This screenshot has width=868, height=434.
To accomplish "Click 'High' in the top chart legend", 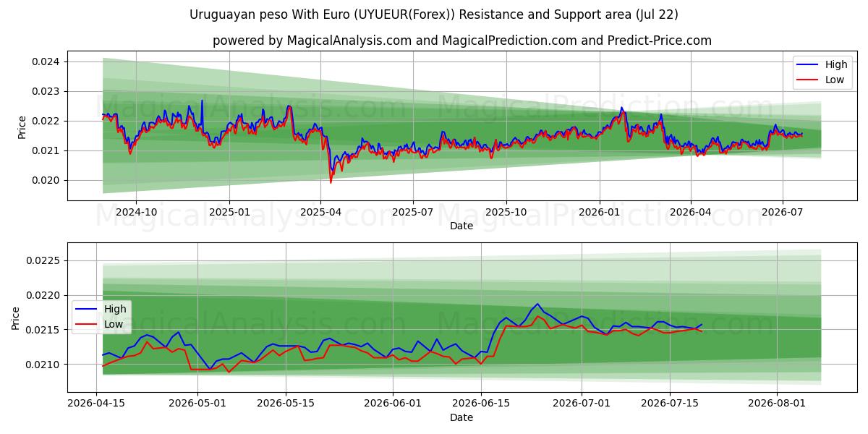I will (x=836, y=64).
